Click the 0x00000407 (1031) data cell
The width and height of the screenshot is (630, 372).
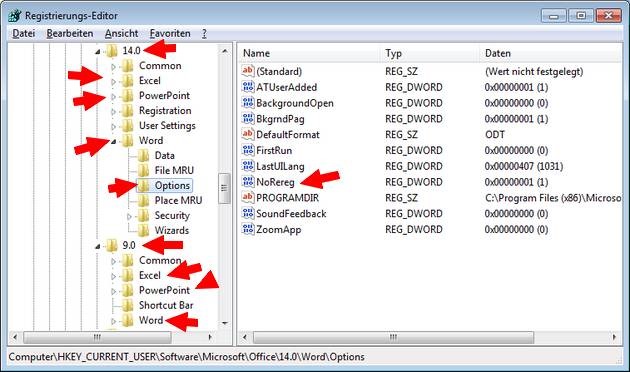(524, 166)
